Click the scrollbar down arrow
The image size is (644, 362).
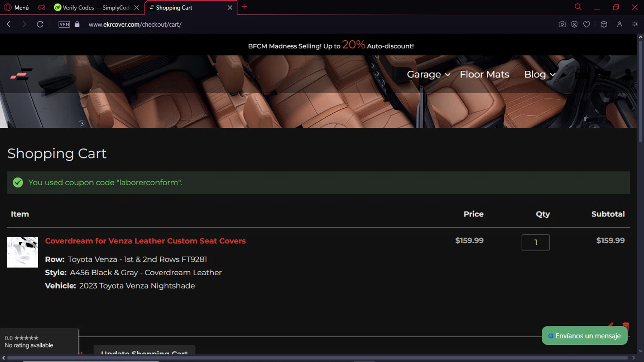click(641, 351)
